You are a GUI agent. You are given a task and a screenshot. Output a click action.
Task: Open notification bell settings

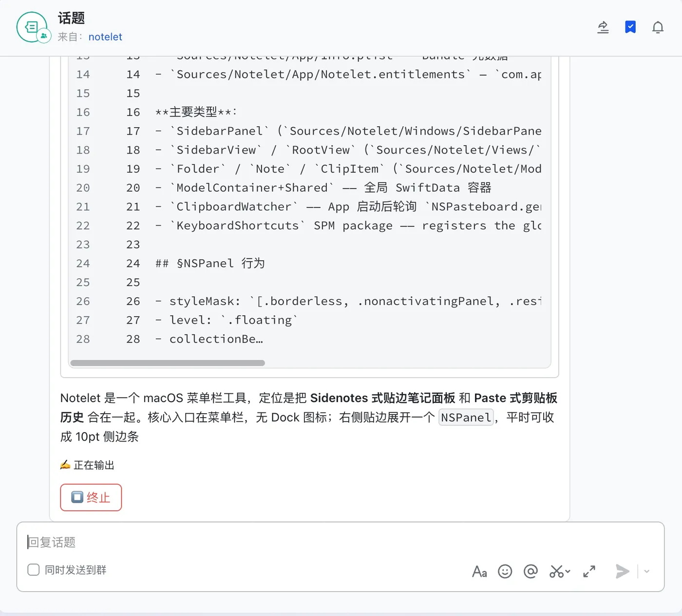click(658, 27)
